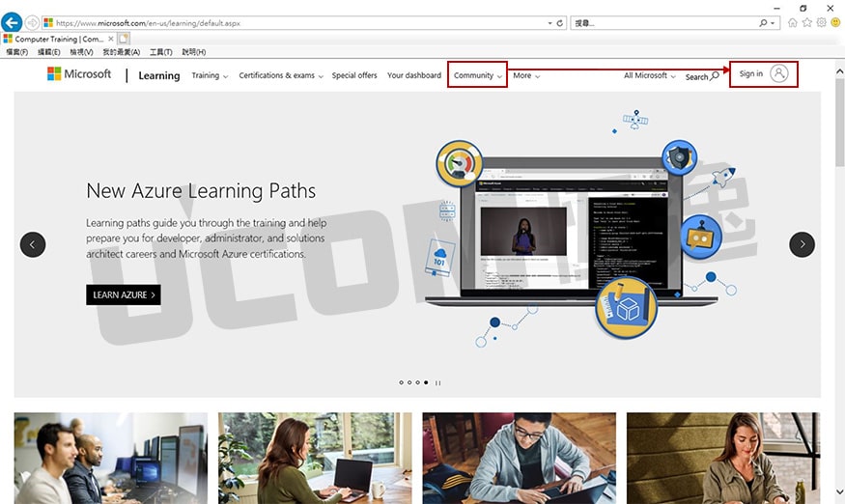Viewport: 845px width, 504px height.
Task: Open the 檔案(F) File menu
Action: point(17,52)
